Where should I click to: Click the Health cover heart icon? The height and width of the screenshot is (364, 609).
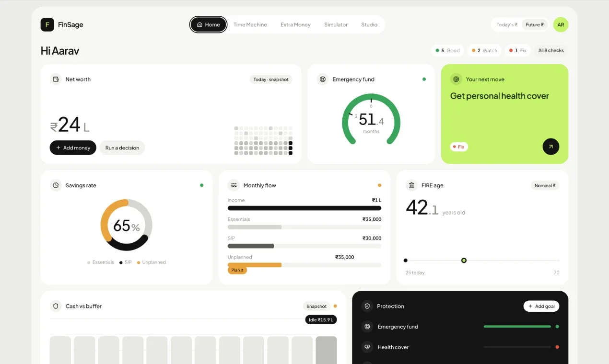(x=367, y=347)
